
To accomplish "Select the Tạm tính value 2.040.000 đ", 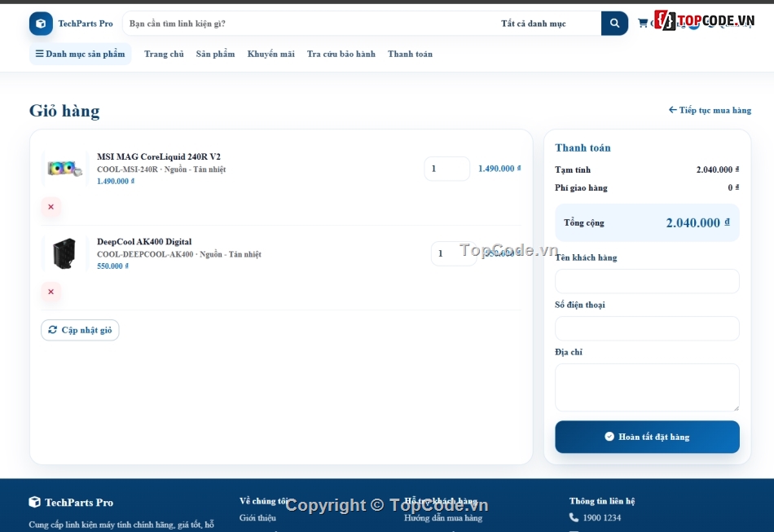I will [x=718, y=169].
